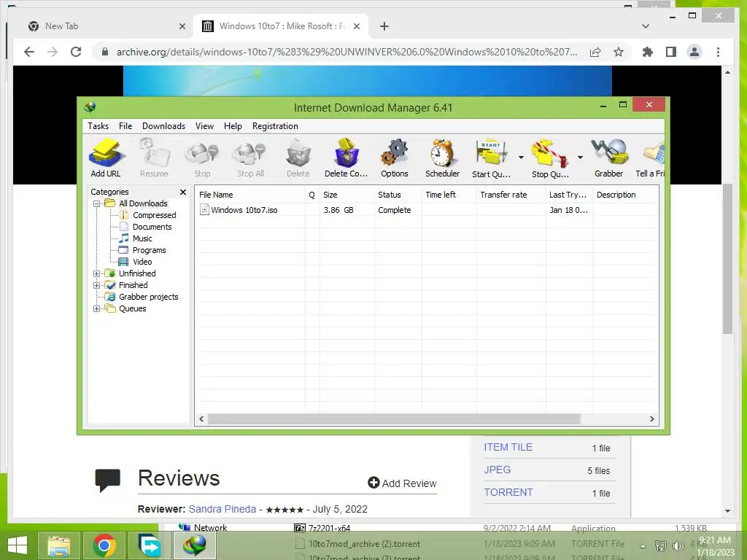Collapse the All Downloads tree node
The height and width of the screenshot is (560, 747).
(97, 204)
